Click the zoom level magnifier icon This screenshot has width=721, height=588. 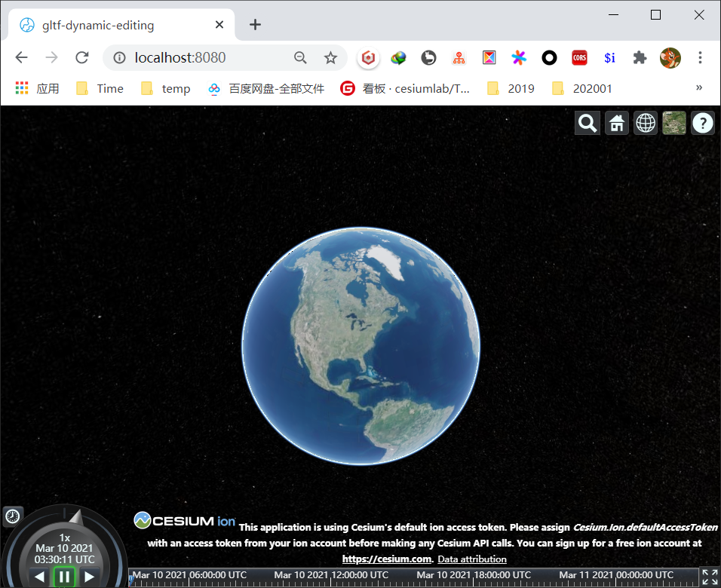(x=300, y=57)
